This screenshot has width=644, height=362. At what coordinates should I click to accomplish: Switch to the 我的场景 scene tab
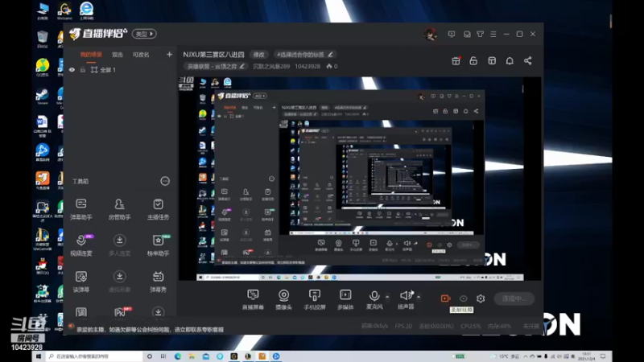tap(91, 55)
